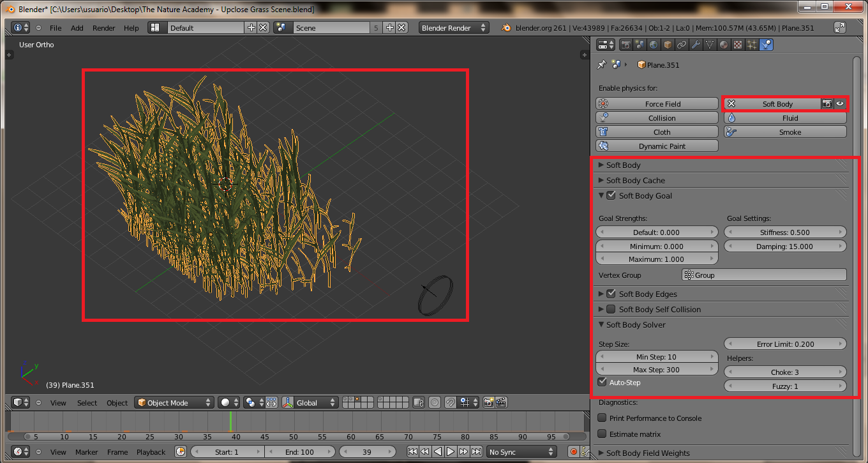Viewport: 868px width, 463px height.
Task: Open the Object Mode dropdown
Action: [174, 402]
